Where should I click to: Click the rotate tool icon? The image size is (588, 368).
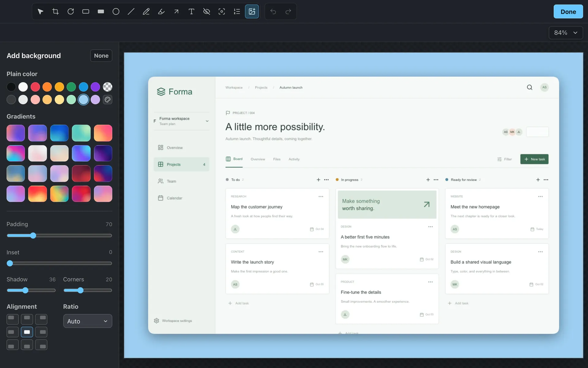coord(71,12)
